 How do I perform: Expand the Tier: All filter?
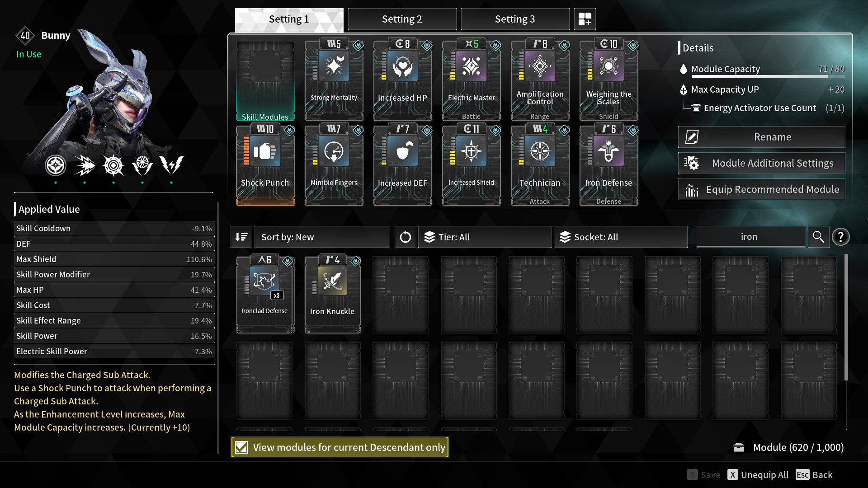(485, 237)
